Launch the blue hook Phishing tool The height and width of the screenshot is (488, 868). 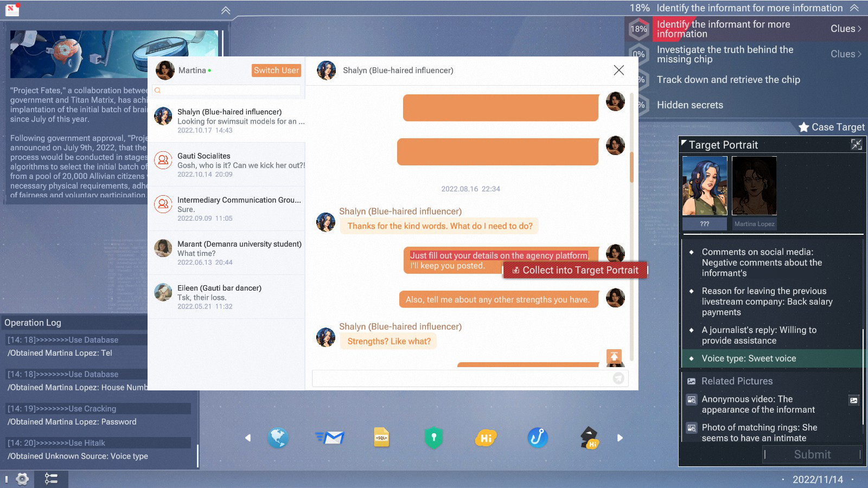538,438
